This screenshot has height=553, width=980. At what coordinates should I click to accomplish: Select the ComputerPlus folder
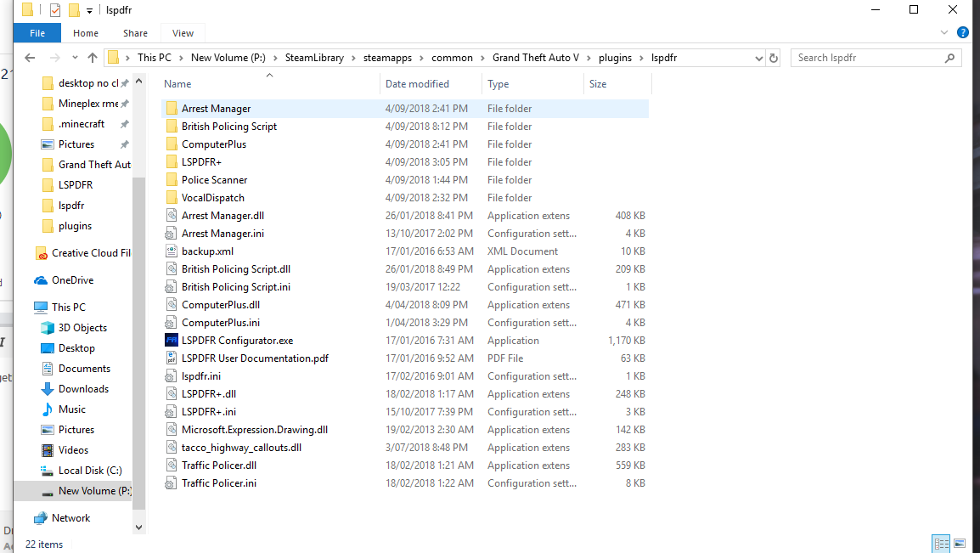[214, 144]
